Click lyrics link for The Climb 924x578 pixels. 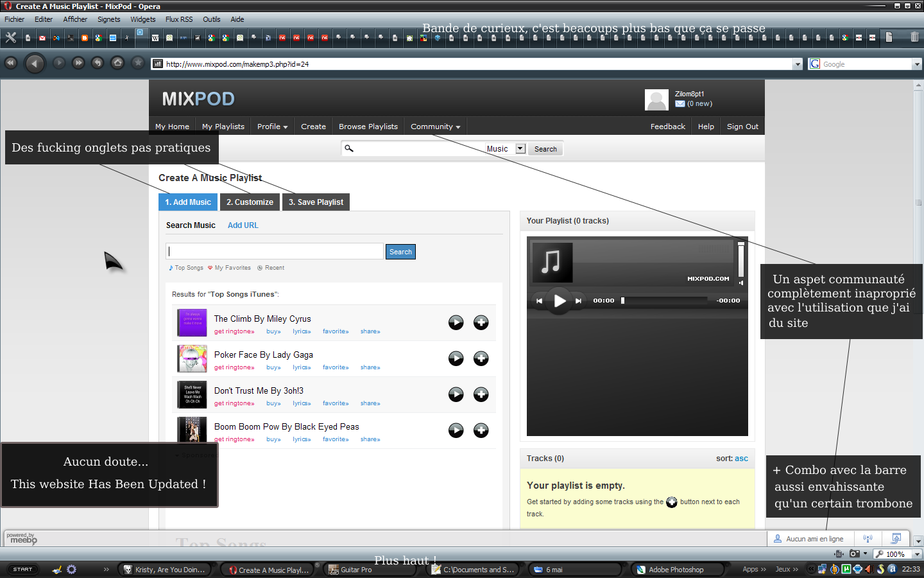click(x=302, y=331)
